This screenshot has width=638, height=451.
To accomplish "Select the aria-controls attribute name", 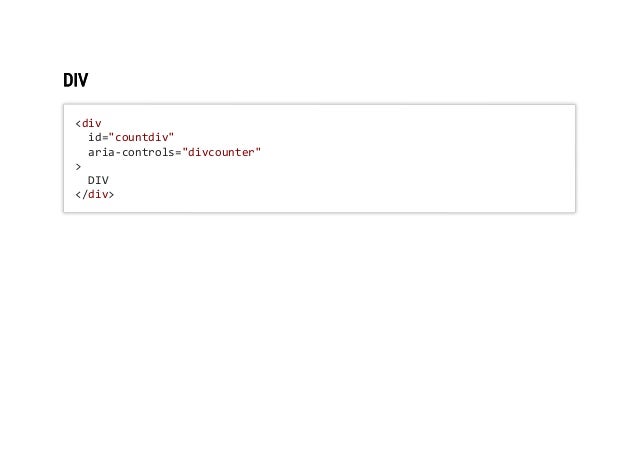I will coord(131,152).
